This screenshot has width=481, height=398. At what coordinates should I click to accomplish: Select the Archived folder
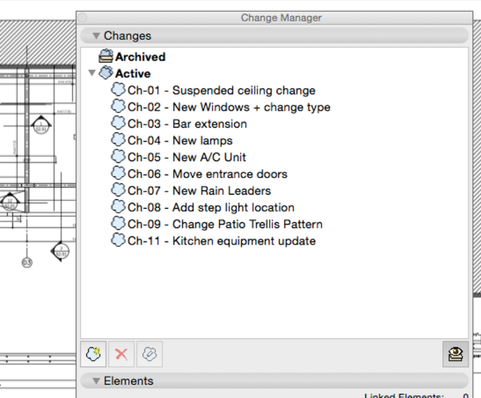140,57
